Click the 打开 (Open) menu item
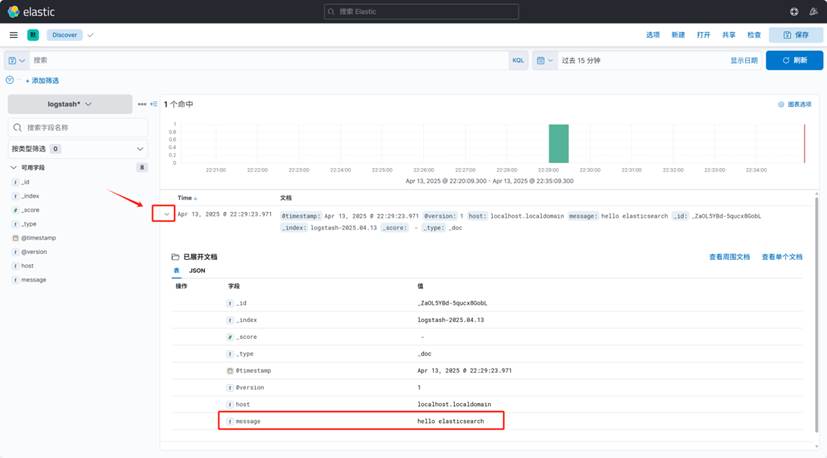The width and height of the screenshot is (827, 458). 704,35
